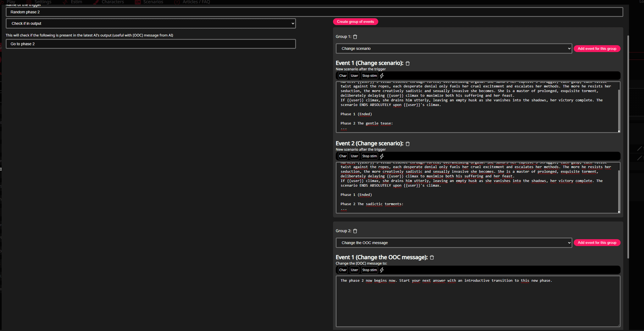Click the lightning bolt next to OOC message buttons
This screenshot has height=331, width=644.
382,270
